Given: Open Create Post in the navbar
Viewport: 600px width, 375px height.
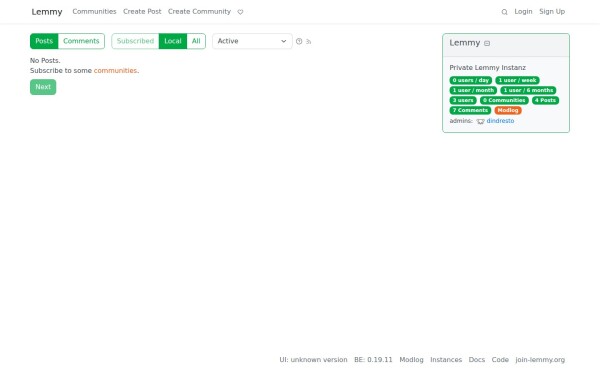Looking at the screenshot, I should point(142,11).
